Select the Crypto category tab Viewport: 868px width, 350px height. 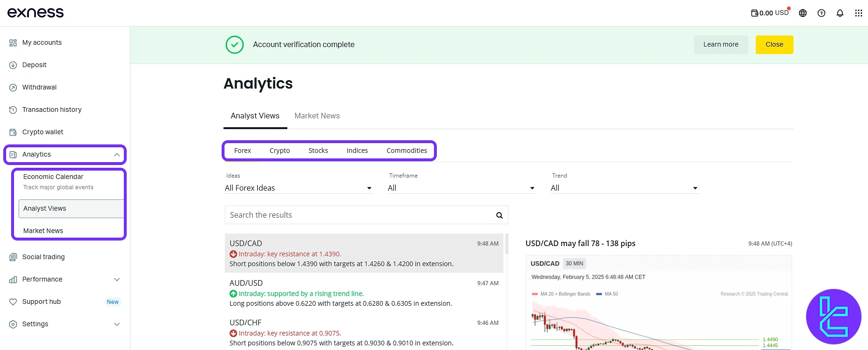click(280, 151)
